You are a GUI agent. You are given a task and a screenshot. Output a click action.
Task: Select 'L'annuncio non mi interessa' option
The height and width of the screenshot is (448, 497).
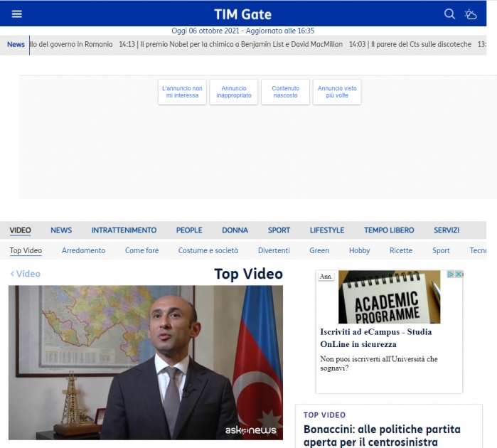point(182,92)
